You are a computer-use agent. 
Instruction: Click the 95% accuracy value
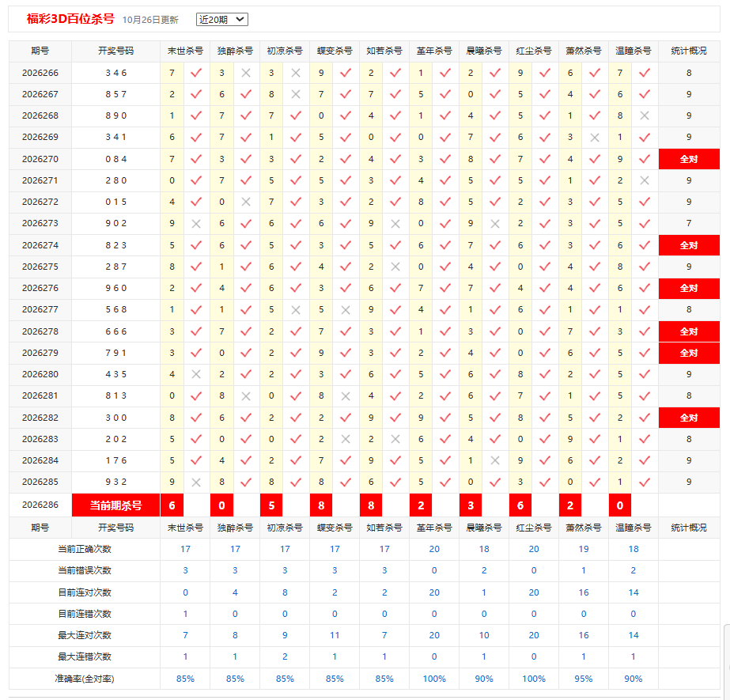point(584,679)
